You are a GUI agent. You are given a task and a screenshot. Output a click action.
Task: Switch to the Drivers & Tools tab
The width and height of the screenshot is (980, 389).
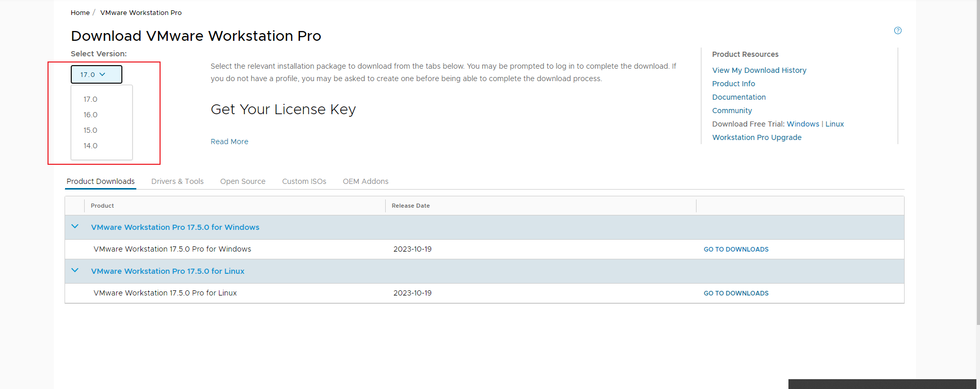point(178,181)
